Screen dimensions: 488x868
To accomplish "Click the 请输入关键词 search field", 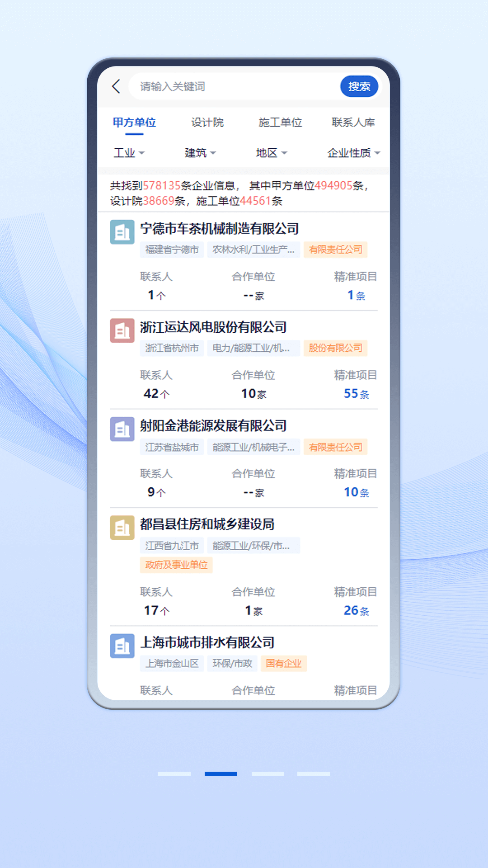I will coord(235,86).
